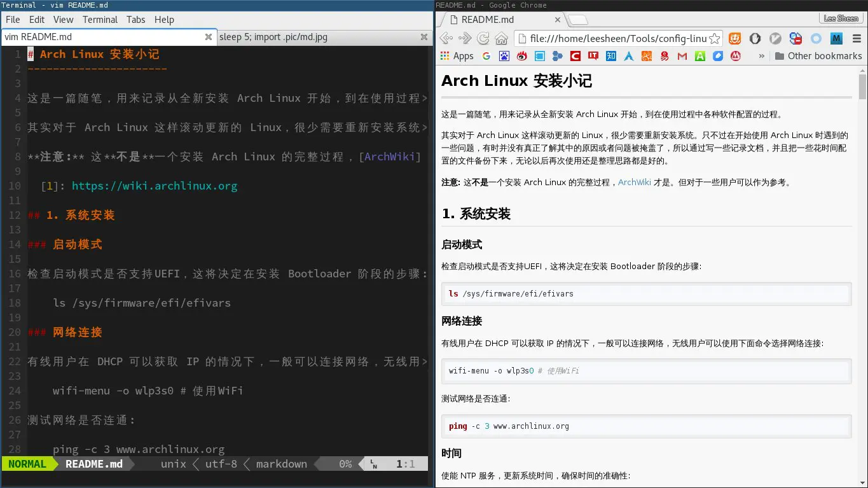Open the Zhihu bookmark icon
This screenshot has height=488, width=868.
pos(610,56)
